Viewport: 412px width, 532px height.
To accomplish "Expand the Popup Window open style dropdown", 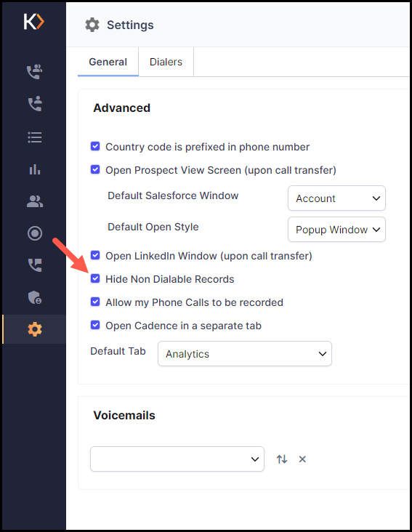I will coord(336,230).
